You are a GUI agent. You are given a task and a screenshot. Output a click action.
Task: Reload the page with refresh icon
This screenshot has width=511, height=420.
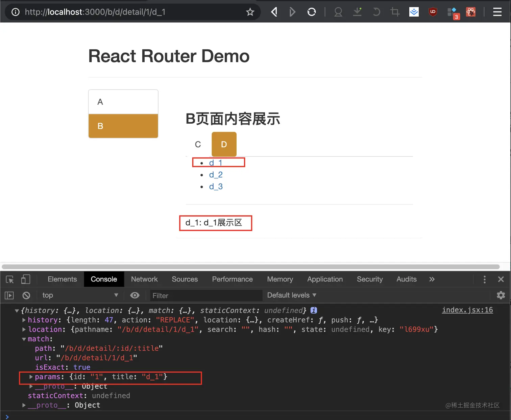[x=312, y=12]
